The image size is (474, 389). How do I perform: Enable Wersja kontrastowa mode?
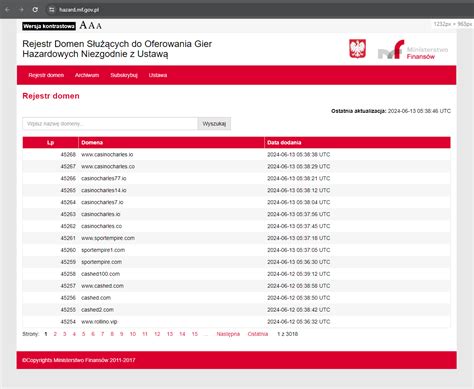click(x=49, y=26)
